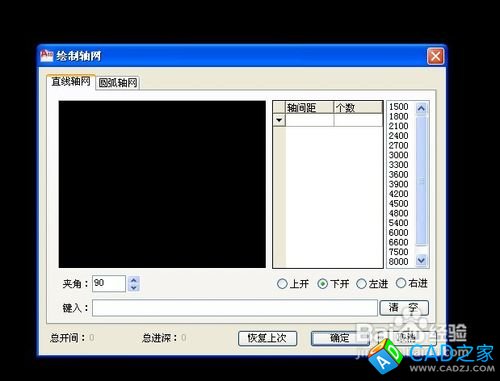Click the empty 轴间距 cell in first row

coord(309,120)
